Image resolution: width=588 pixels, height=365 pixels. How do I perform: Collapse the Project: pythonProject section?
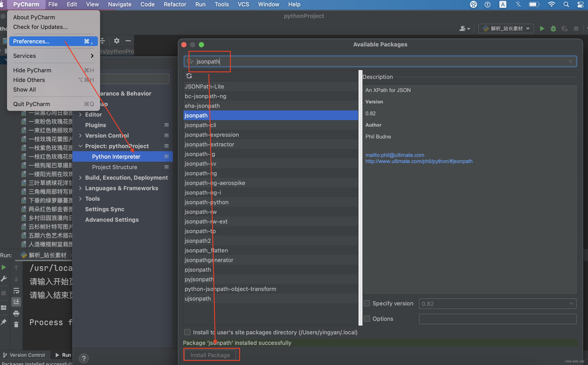point(81,146)
